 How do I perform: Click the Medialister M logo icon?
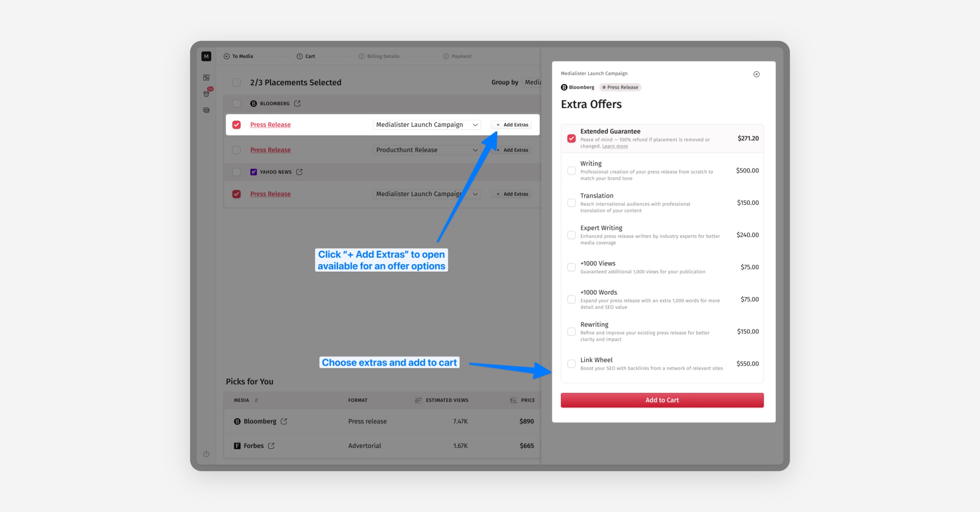click(x=206, y=56)
